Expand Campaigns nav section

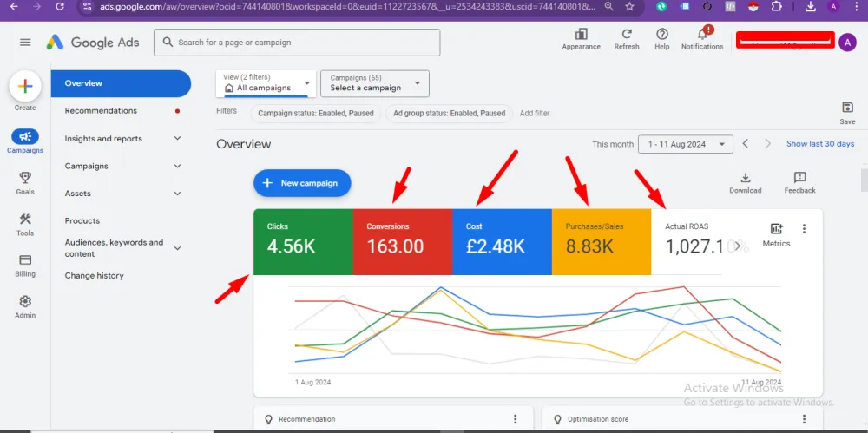(x=177, y=166)
